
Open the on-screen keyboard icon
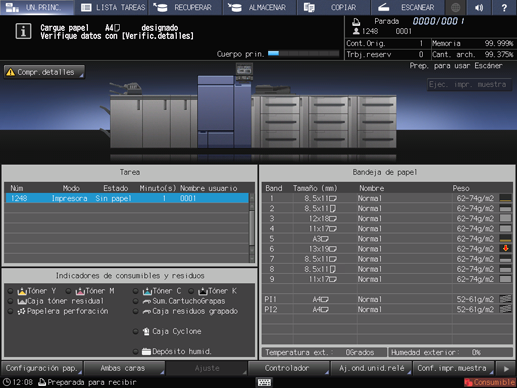264,382
